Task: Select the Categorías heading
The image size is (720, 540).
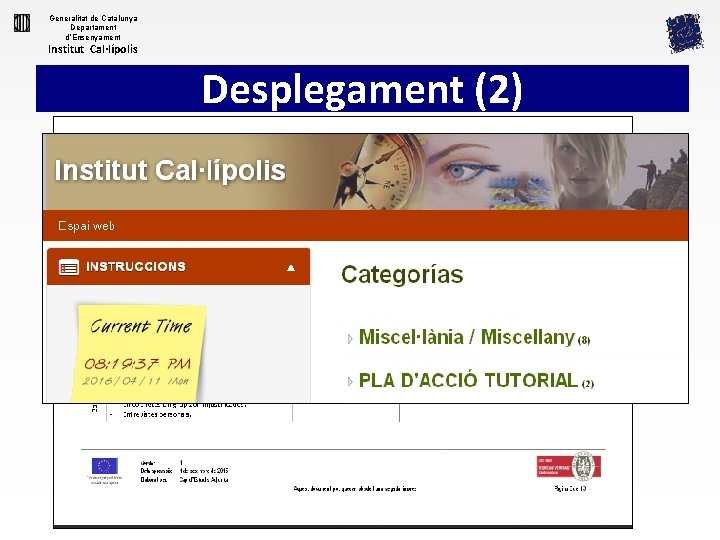Action: click(402, 275)
